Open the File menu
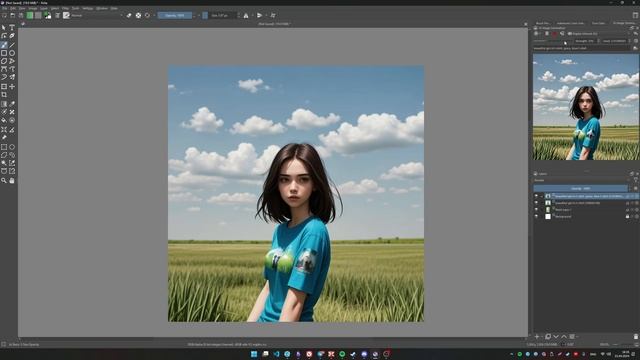This screenshot has height=360, width=640. 4,8
